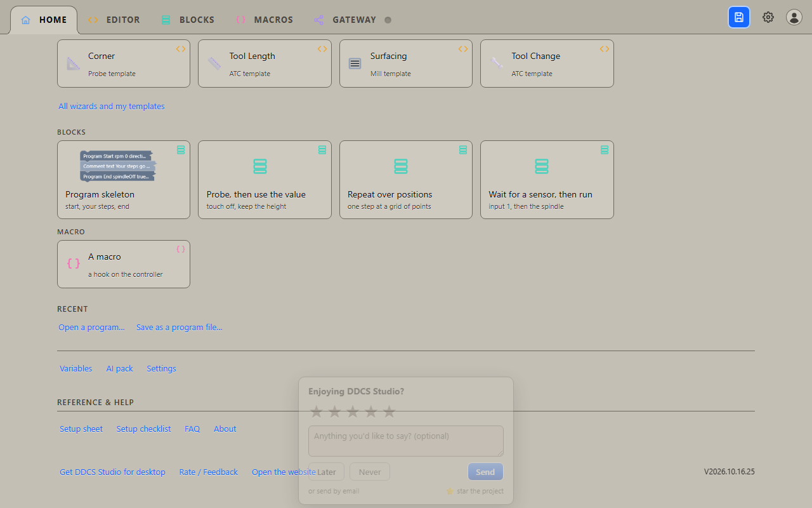
Task: Click the "Open the website" link
Action: [284, 472]
